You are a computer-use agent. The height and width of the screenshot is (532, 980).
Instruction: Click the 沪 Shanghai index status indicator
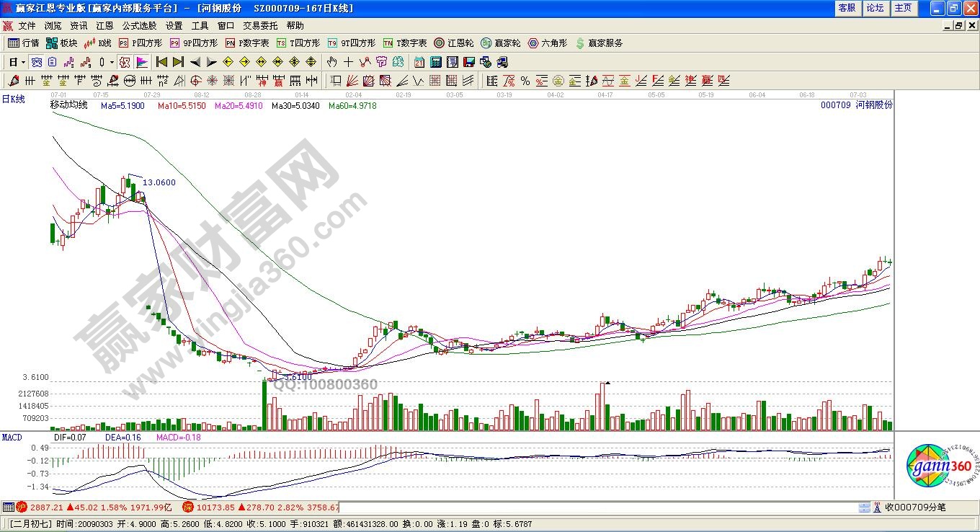pos(22,507)
